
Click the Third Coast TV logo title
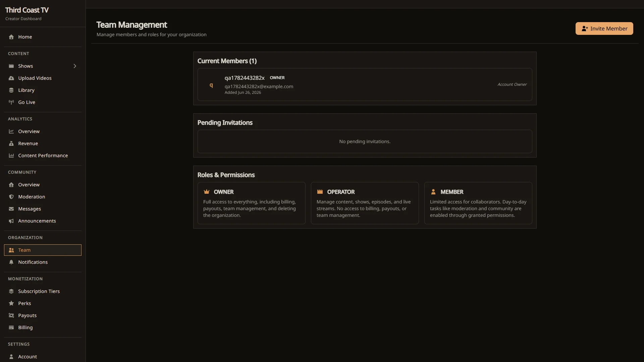click(27, 10)
